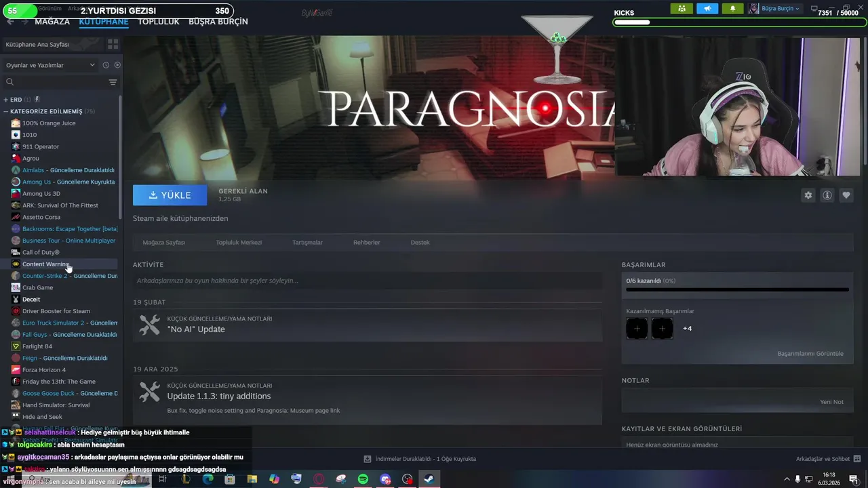
Task: Click activity say-something input field
Action: click(x=368, y=281)
